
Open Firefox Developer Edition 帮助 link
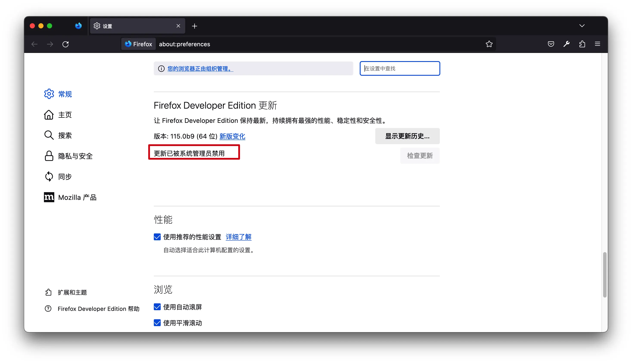coord(92,309)
